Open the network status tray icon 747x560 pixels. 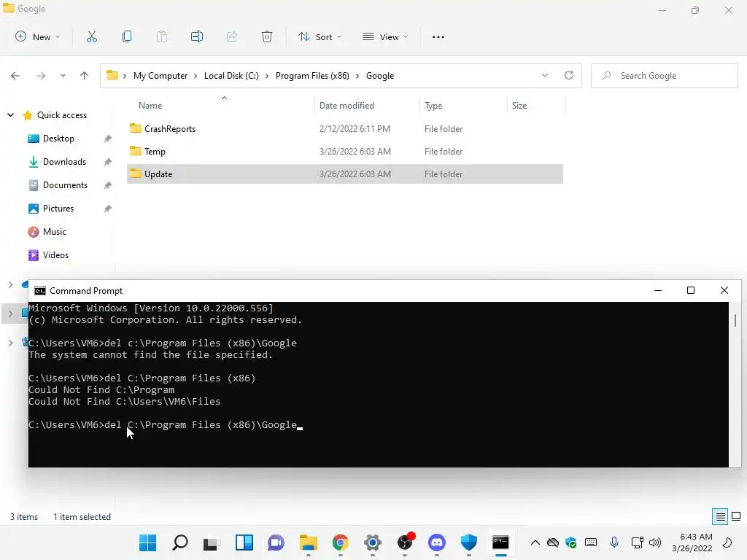[637, 542]
